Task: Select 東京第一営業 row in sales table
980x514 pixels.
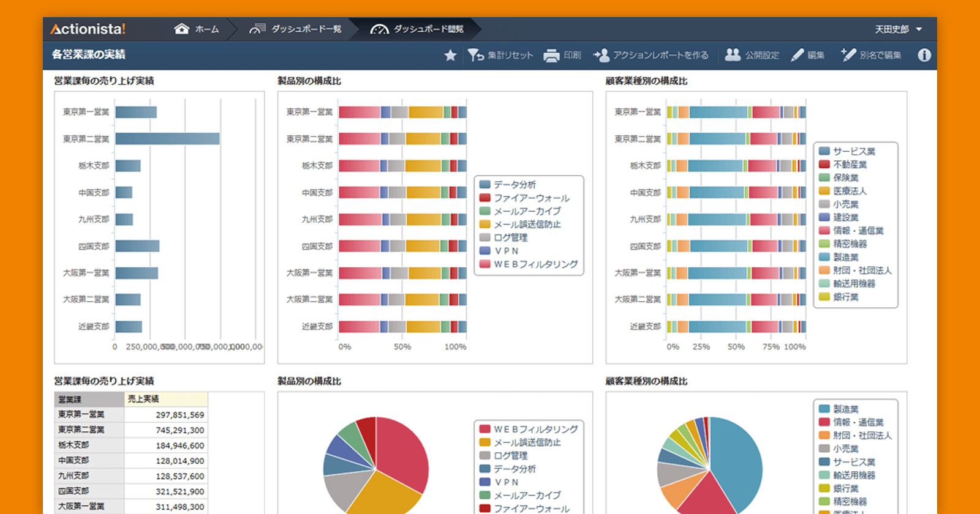Action: pyautogui.click(x=130, y=415)
